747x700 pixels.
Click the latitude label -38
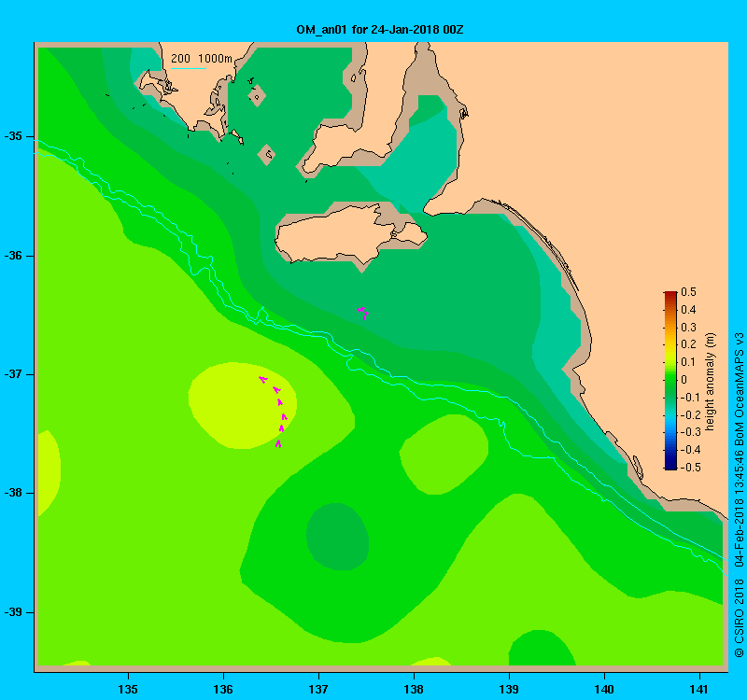(x=13, y=493)
